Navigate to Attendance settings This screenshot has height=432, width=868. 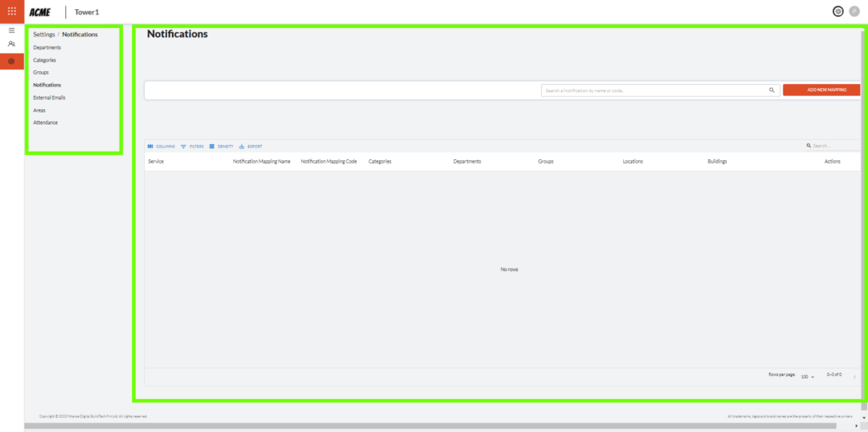[45, 123]
